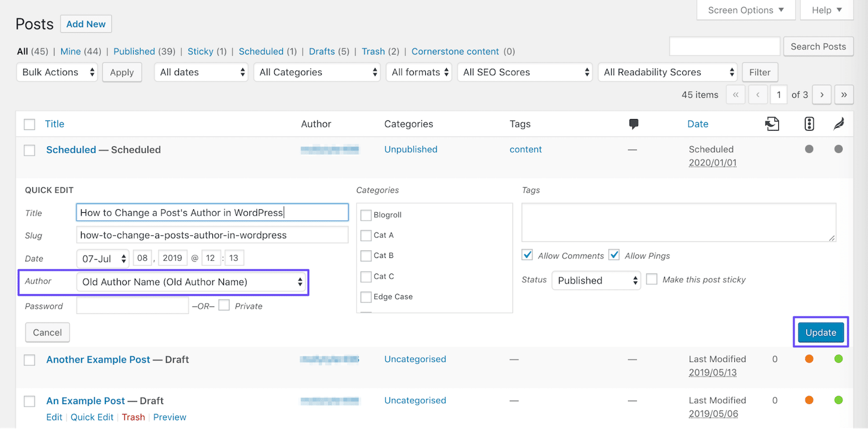
Task: Click the search posts input field
Action: coord(724,46)
